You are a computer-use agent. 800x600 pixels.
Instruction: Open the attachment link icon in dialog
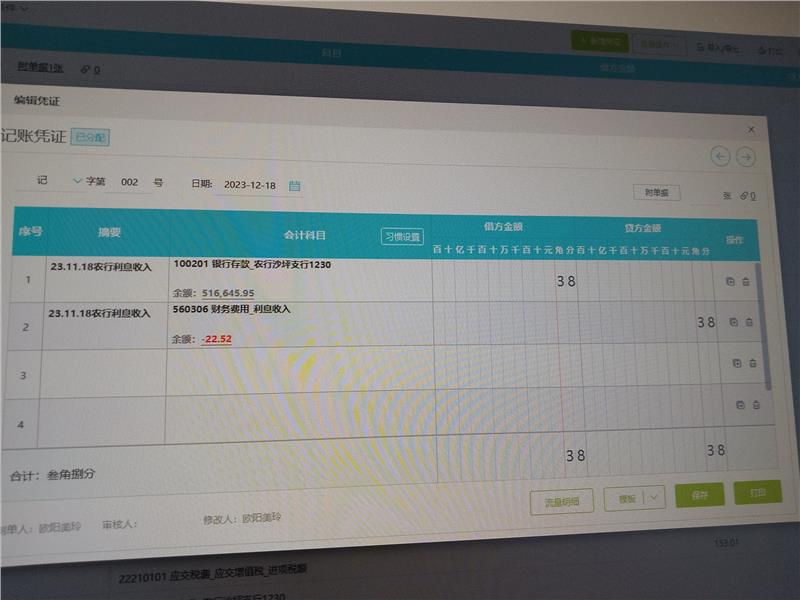[743, 196]
